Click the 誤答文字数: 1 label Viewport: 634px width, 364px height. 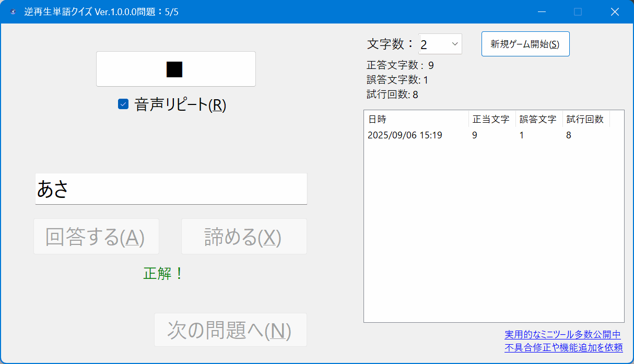397,80
